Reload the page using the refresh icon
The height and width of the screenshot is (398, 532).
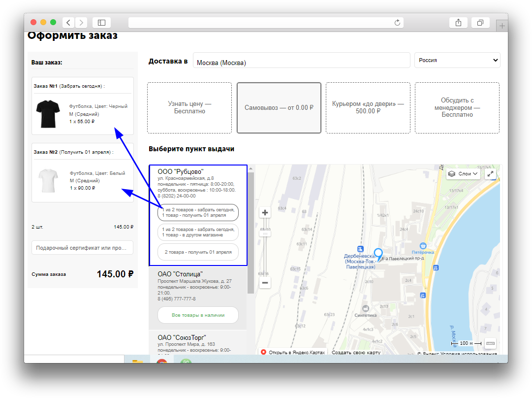[398, 23]
